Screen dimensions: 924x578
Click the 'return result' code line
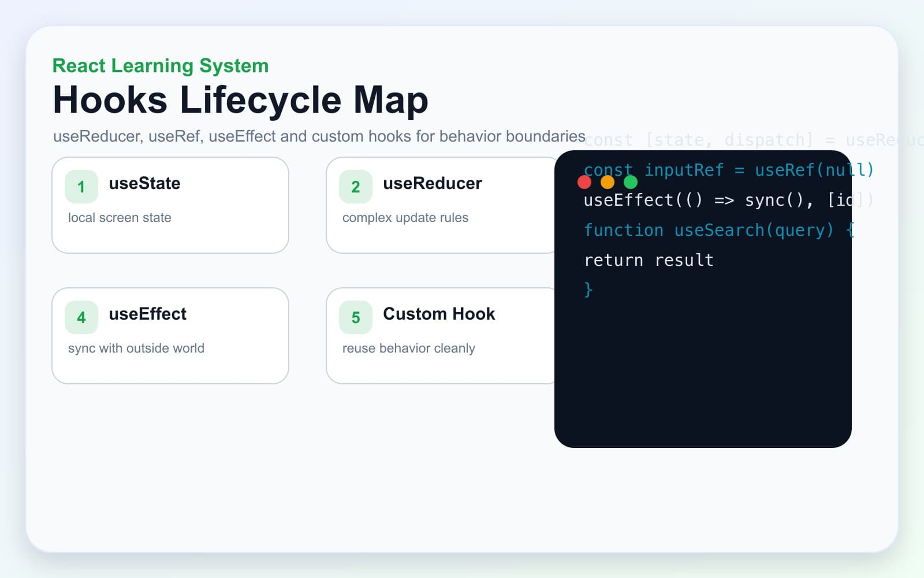point(649,260)
